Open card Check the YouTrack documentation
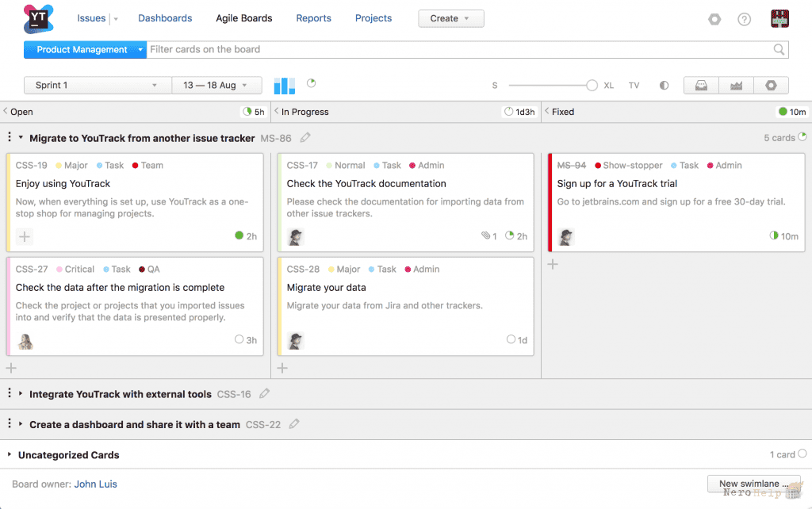This screenshot has height=509, width=812. [x=366, y=183]
